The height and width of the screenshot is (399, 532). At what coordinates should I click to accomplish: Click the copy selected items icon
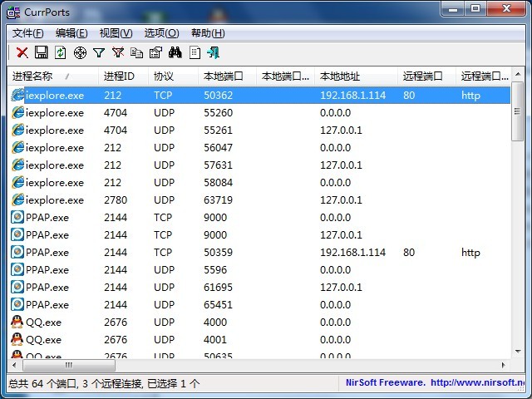(137, 52)
